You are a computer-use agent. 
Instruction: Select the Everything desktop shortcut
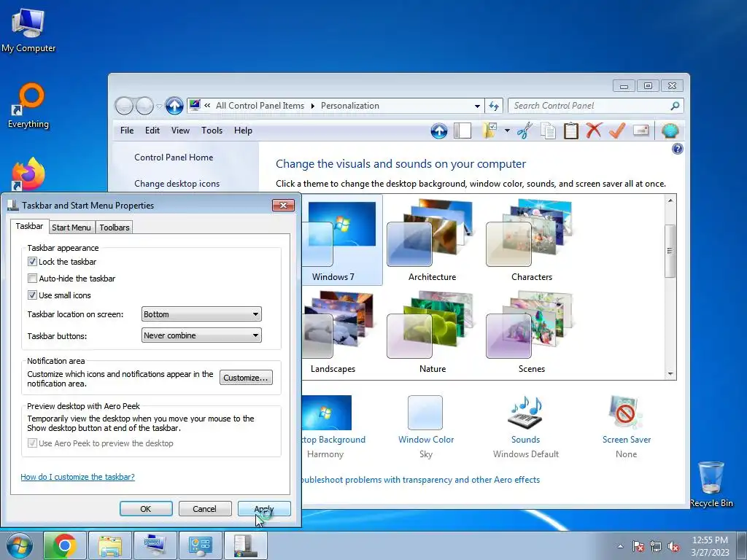[28, 106]
